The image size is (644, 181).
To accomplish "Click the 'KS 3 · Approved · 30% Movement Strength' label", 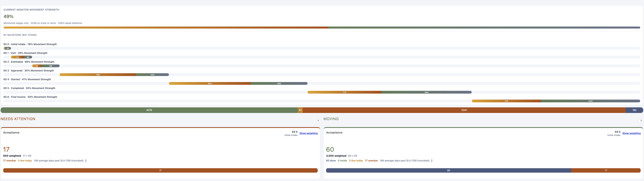I will (x=29, y=71).
